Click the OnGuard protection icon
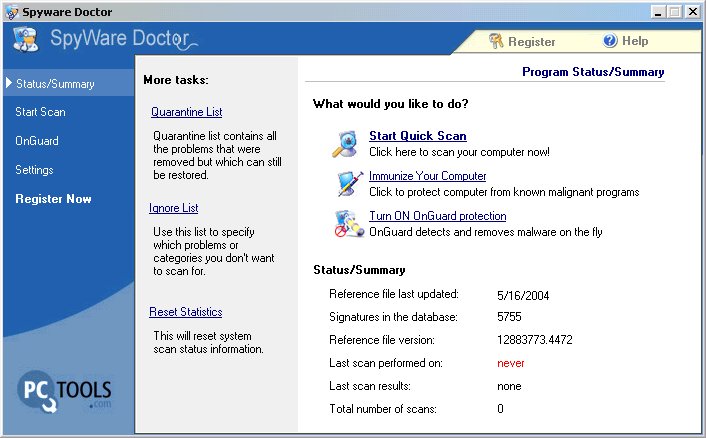Screen dimensions: 706x438 pos(349,224)
